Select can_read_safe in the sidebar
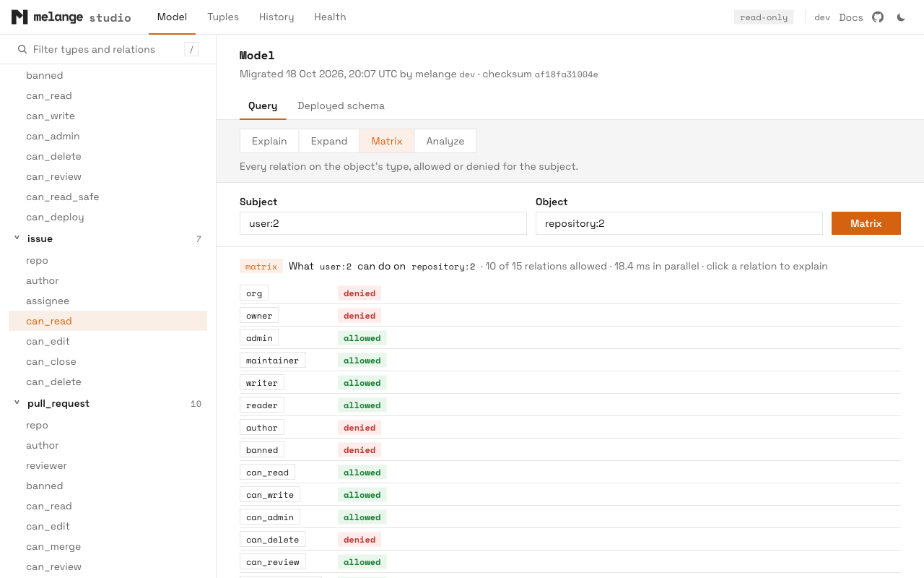Image resolution: width=924 pixels, height=578 pixels. 108,197
